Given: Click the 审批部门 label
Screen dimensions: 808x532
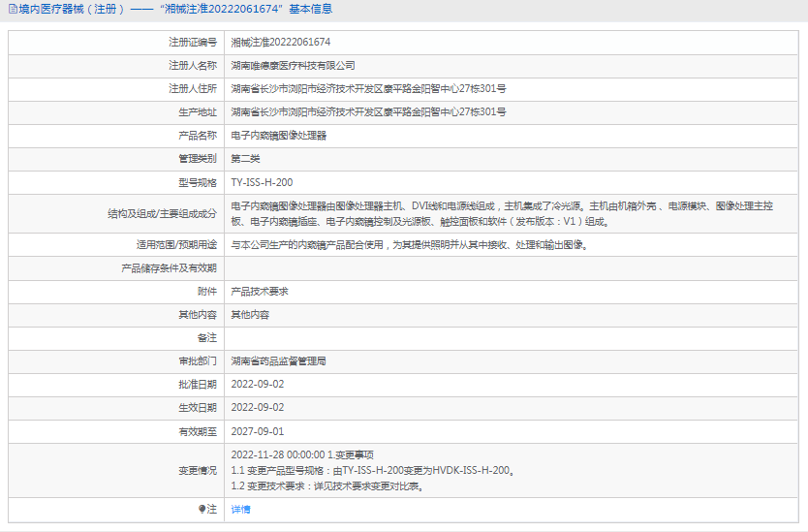Looking at the screenshot, I should (x=198, y=360).
